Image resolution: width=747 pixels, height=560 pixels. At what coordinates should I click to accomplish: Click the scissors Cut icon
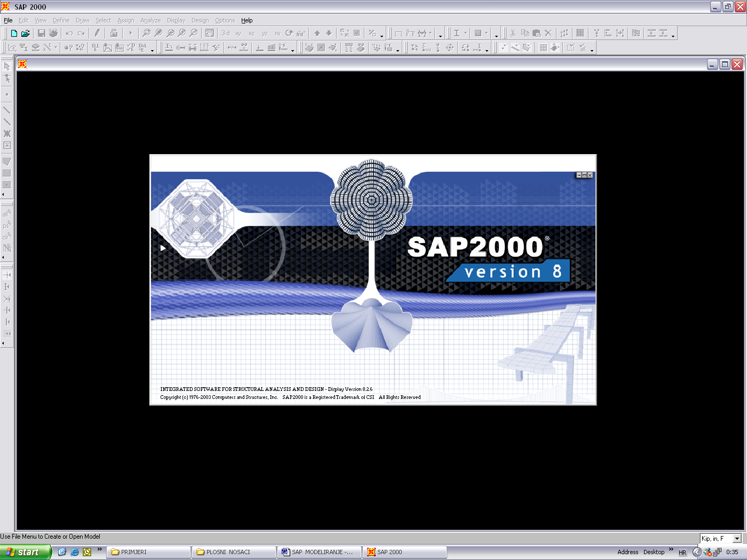(513, 33)
